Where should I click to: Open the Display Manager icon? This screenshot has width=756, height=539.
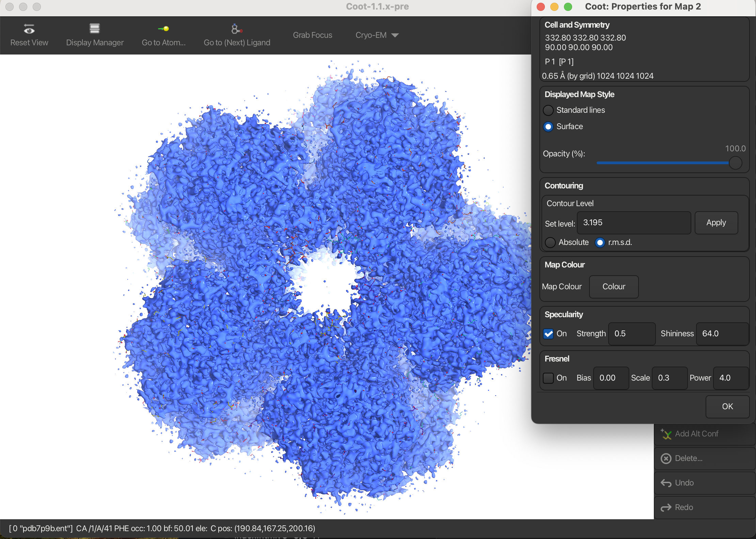[95, 29]
